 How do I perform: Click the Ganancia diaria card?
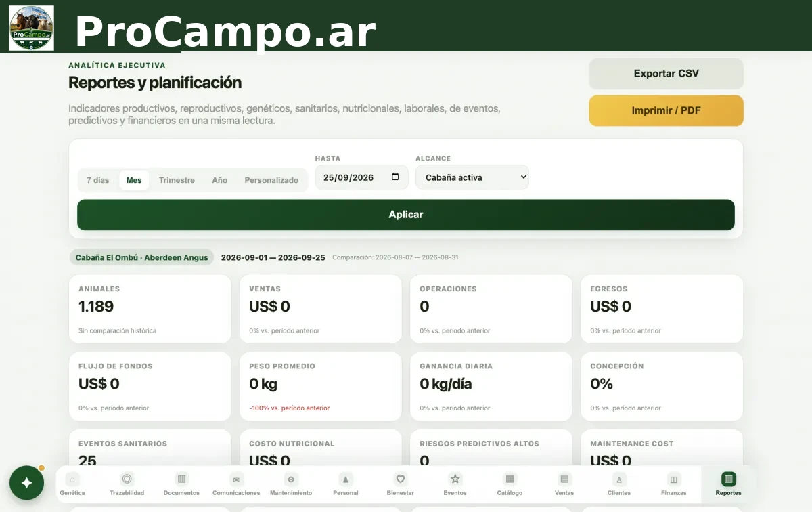(491, 386)
